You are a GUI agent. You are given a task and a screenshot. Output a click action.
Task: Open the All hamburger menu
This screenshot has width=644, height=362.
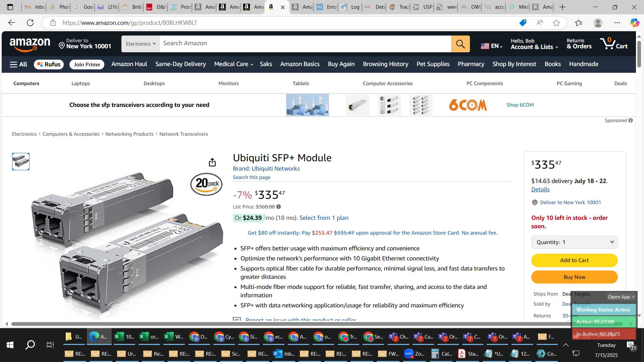(x=18, y=64)
